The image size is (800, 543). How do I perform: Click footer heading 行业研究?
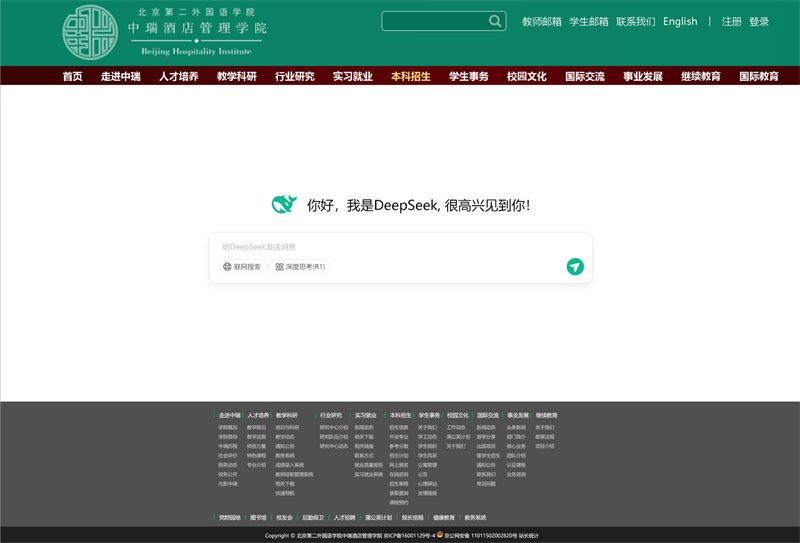[331, 415]
